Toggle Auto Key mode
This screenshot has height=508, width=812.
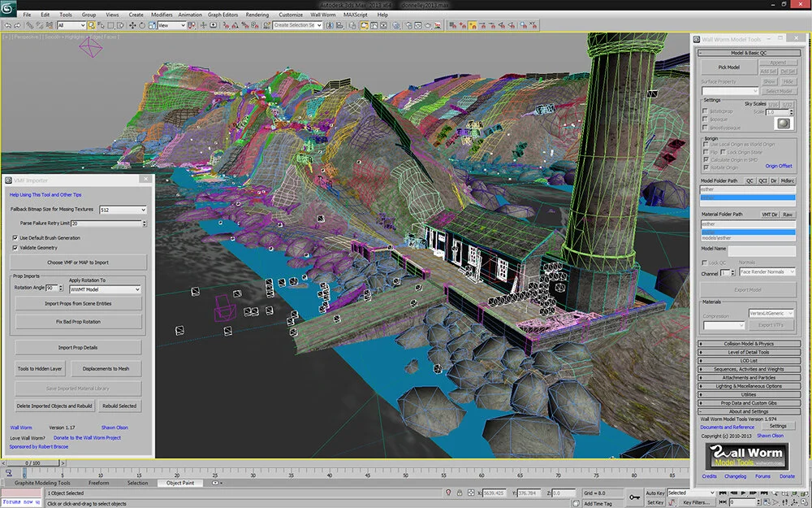tap(655, 493)
